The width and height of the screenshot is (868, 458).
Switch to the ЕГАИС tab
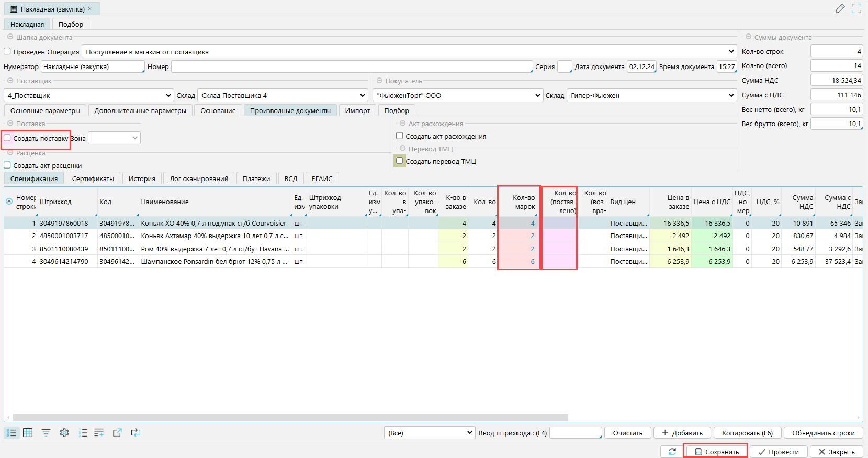tap(322, 178)
